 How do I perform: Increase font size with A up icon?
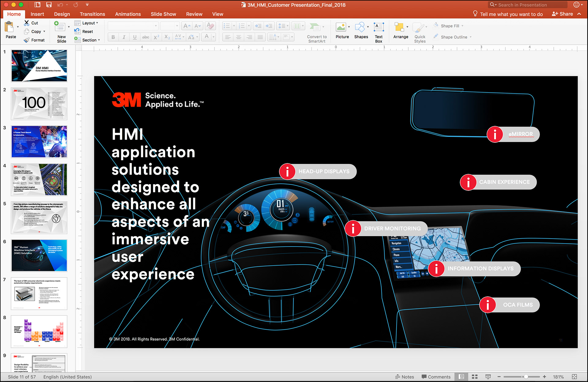[x=187, y=26]
